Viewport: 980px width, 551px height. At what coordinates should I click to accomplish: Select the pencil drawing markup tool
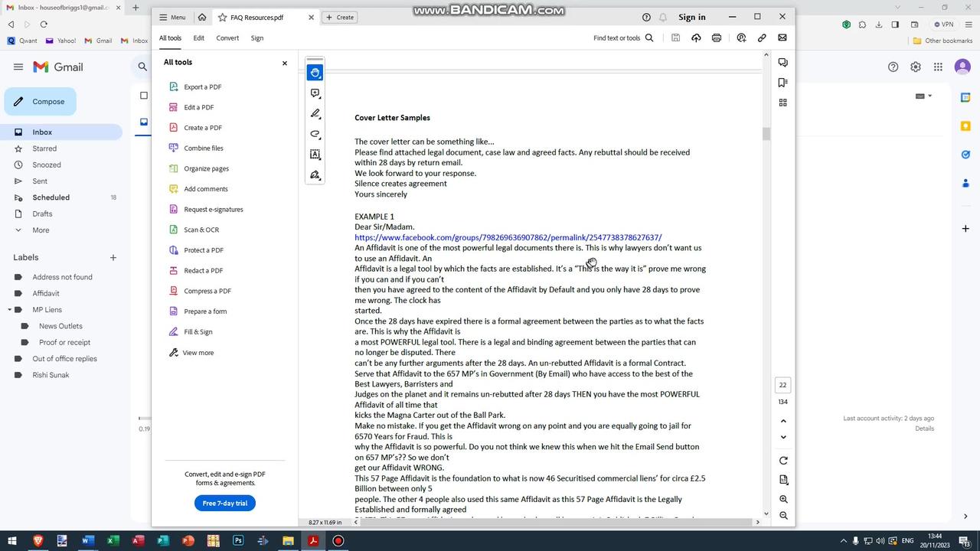(x=315, y=113)
